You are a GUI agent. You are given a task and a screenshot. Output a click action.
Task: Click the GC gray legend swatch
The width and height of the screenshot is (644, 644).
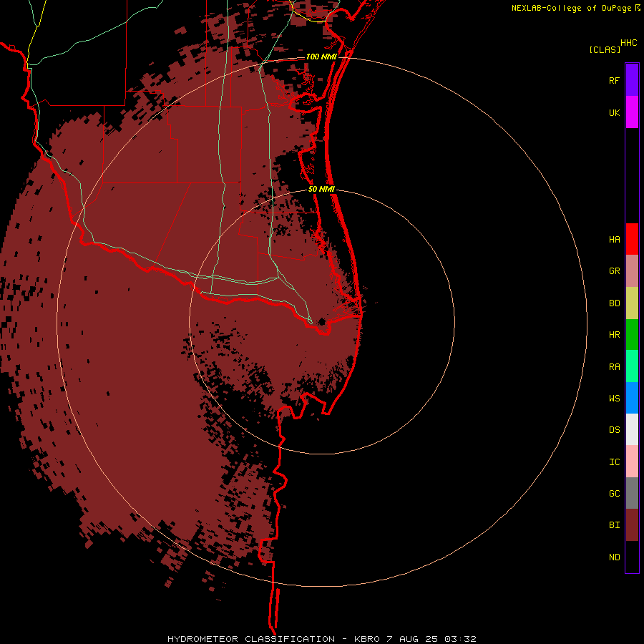pyautogui.click(x=632, y=493)
